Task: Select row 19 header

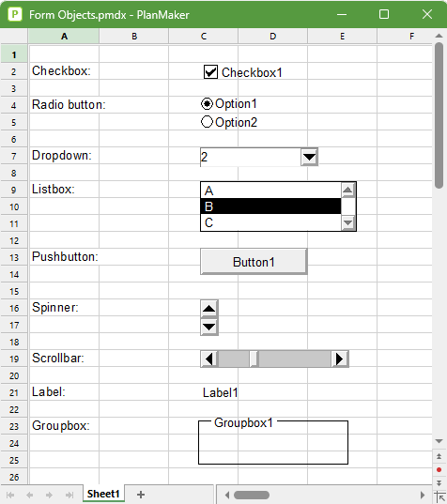Action: (x=14, y=359)
